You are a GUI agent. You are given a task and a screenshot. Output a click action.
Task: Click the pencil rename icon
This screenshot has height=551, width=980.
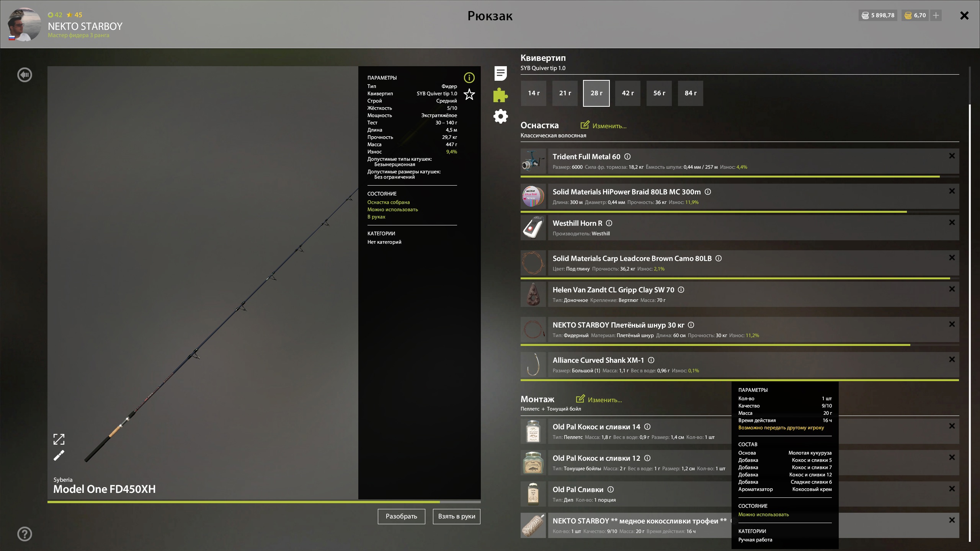tap(59, 455)
